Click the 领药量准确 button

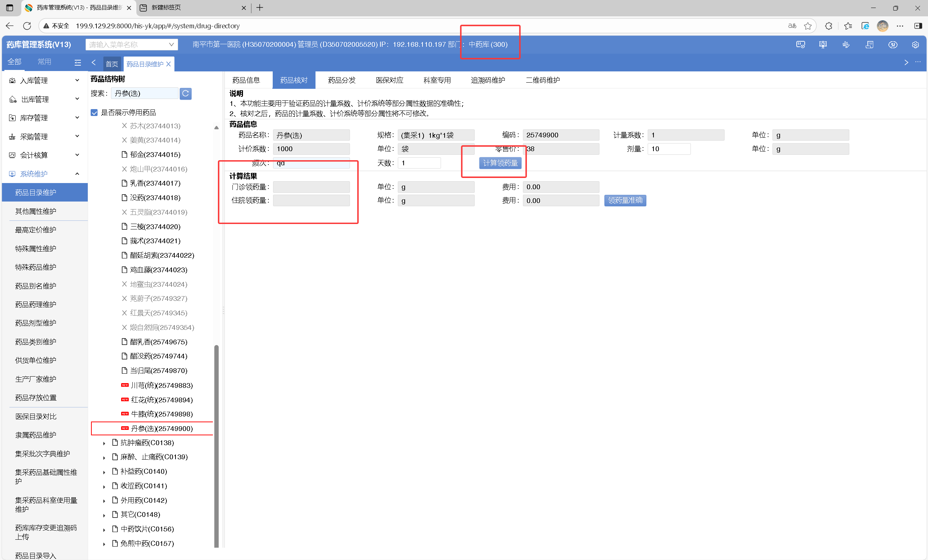point(625,200)
